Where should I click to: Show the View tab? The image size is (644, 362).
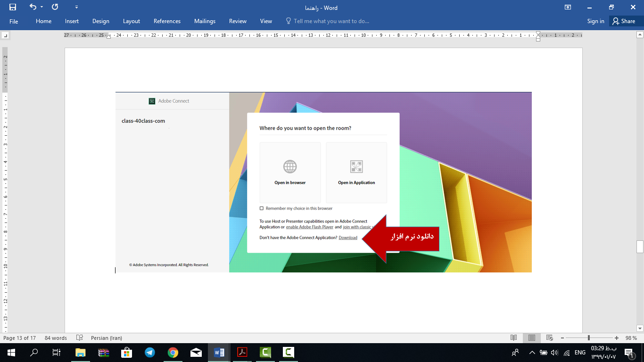point(266,21)
